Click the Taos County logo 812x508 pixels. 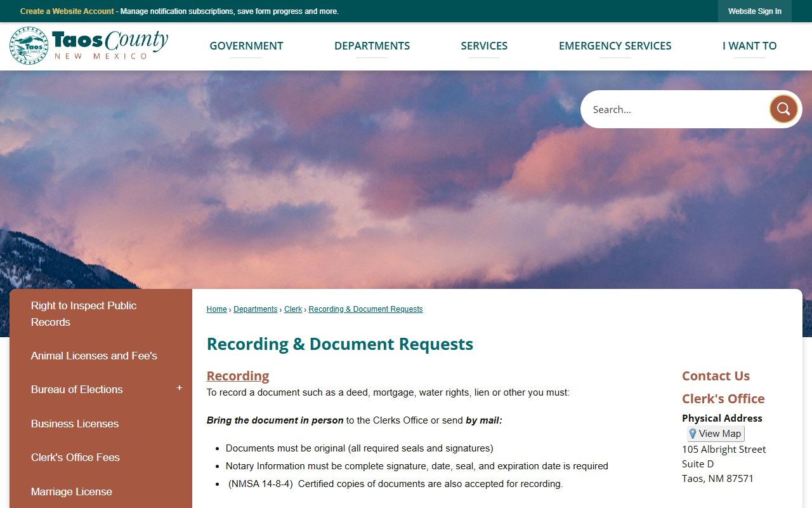coord(89,46)
